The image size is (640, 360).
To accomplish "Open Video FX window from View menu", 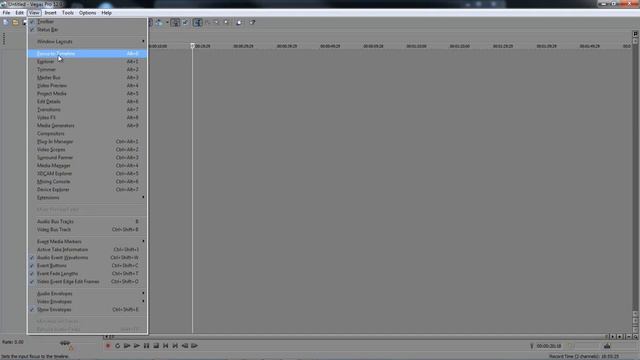I will click(x=87, y=118).
